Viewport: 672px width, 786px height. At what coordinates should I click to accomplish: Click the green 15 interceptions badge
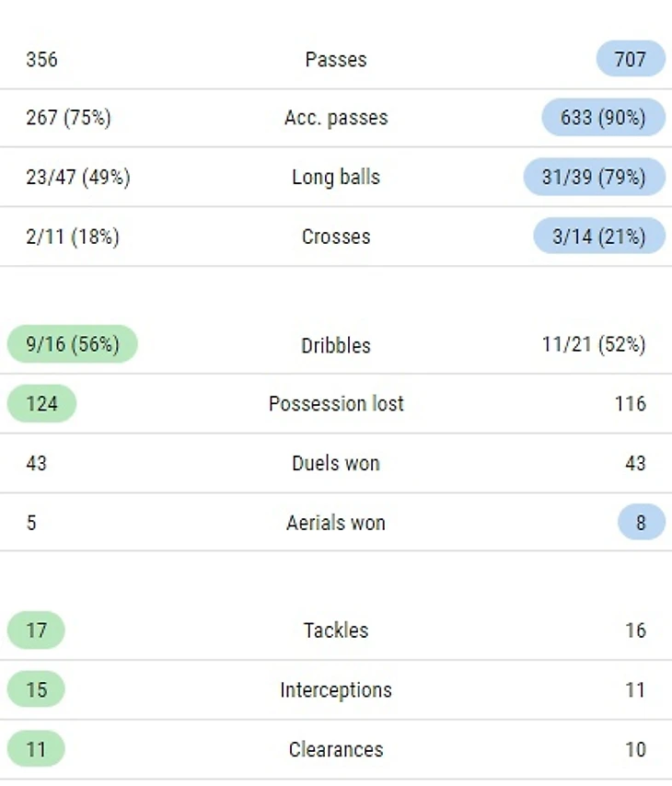point(36,689)
